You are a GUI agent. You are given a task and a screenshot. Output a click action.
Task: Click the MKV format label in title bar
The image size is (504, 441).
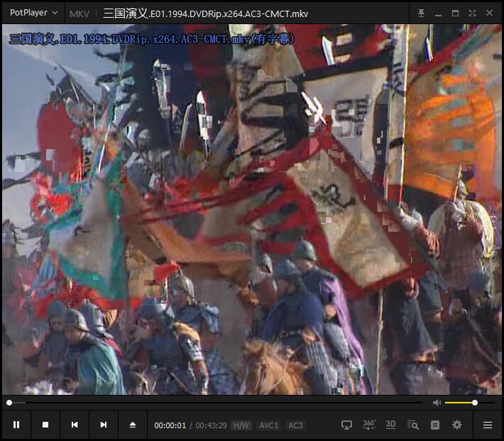tap(80, 13)
